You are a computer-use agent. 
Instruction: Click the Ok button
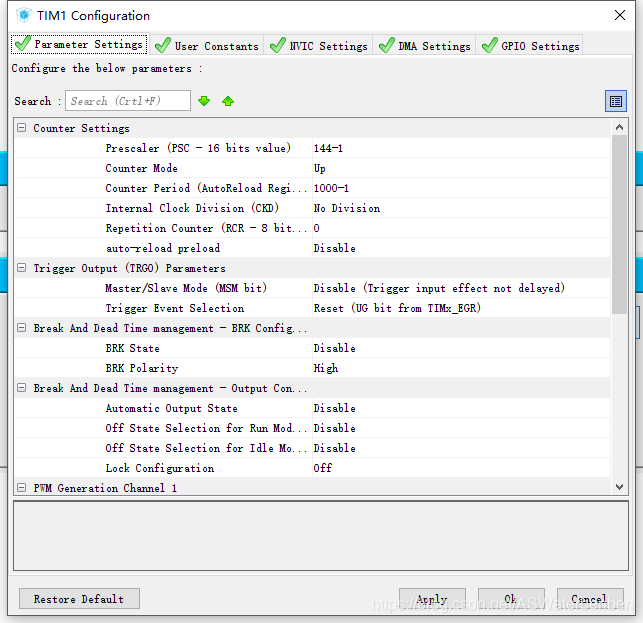coord(511,599)
